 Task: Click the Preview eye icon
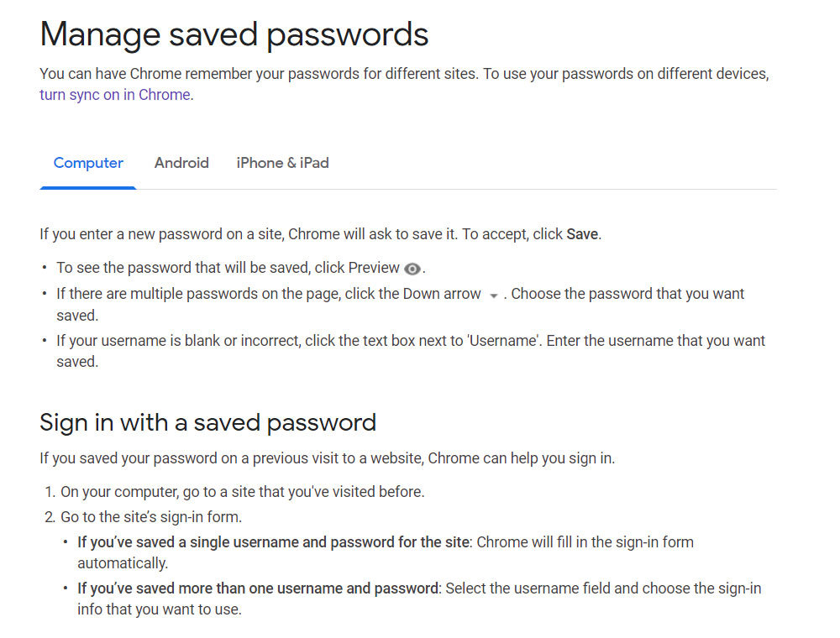pos(412,269)
